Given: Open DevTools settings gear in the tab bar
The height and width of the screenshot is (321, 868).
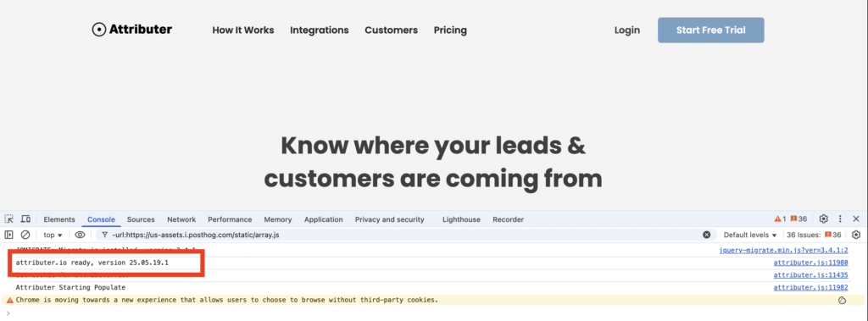Looking at the screenshot, I should coord(823,219).
